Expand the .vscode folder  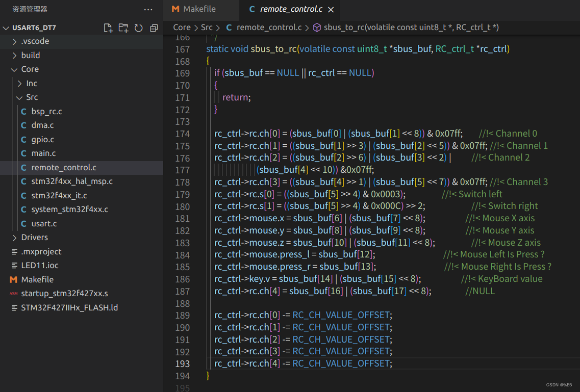pyautogui.click(x=14, y=41)
